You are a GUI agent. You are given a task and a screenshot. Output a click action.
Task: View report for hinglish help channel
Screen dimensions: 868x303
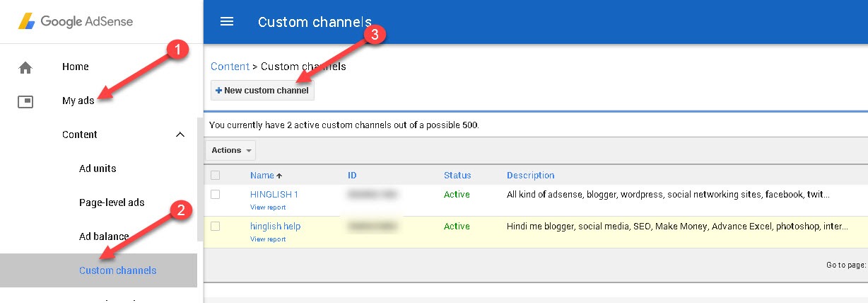coord(268,239)
